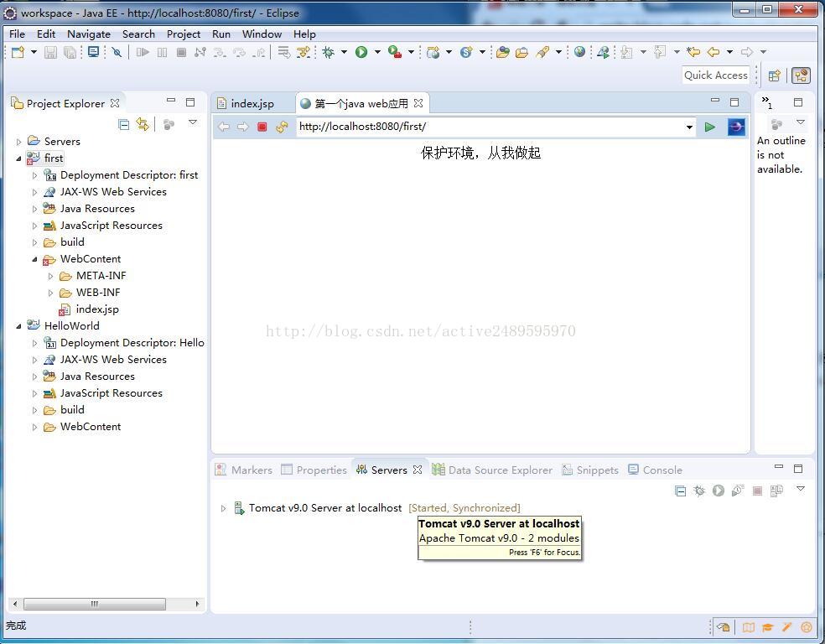
Task: Collapse the HelloWorld project node
Action: [19, 326]
